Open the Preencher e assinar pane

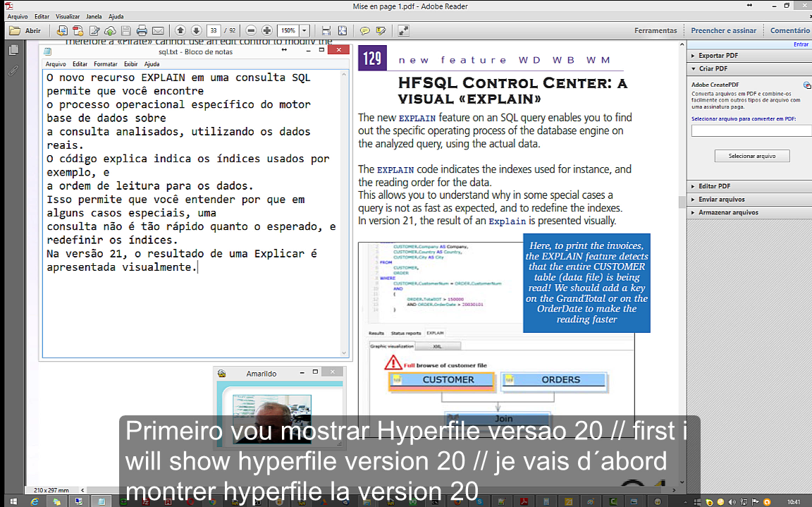pyautogui.click(x=723, y=30)
